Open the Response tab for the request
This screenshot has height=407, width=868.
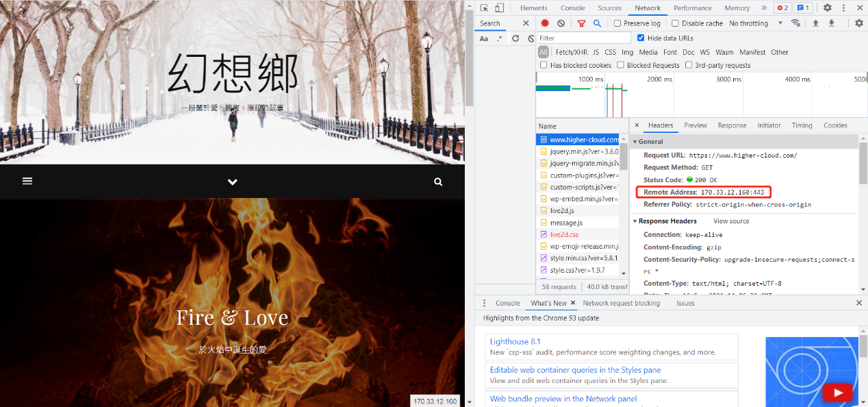pyautogui.click(x=732, y=125)
